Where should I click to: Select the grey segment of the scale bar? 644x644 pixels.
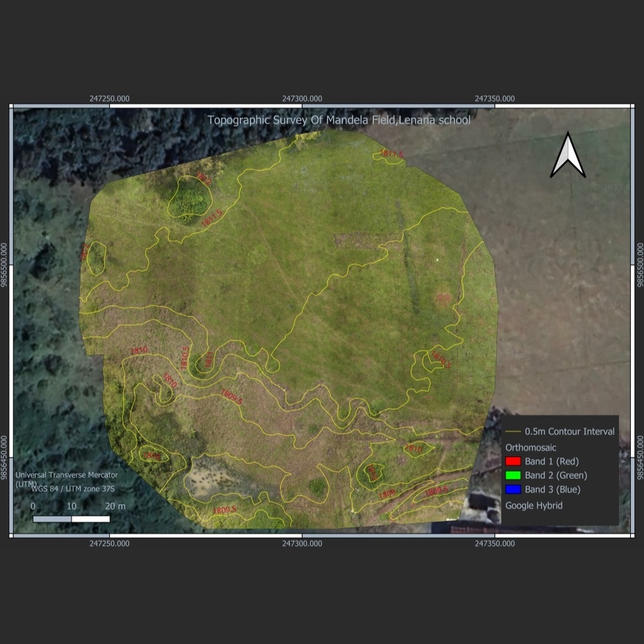(52, 519)
